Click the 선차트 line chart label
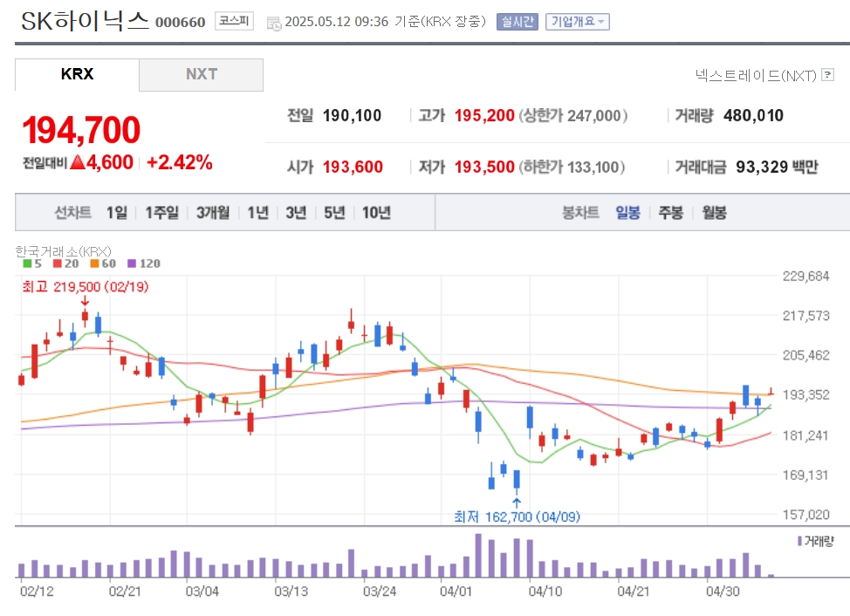The image size is (850, 616). [72, 212]
